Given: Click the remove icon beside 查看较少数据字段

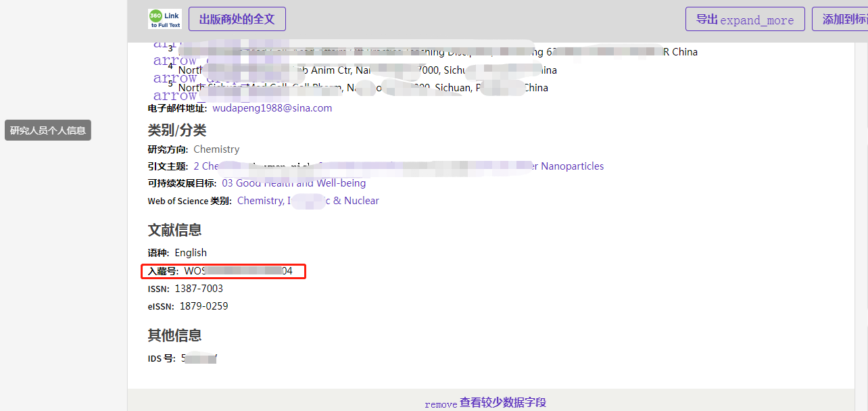Looking at the screenshot, I should point(441,404).
